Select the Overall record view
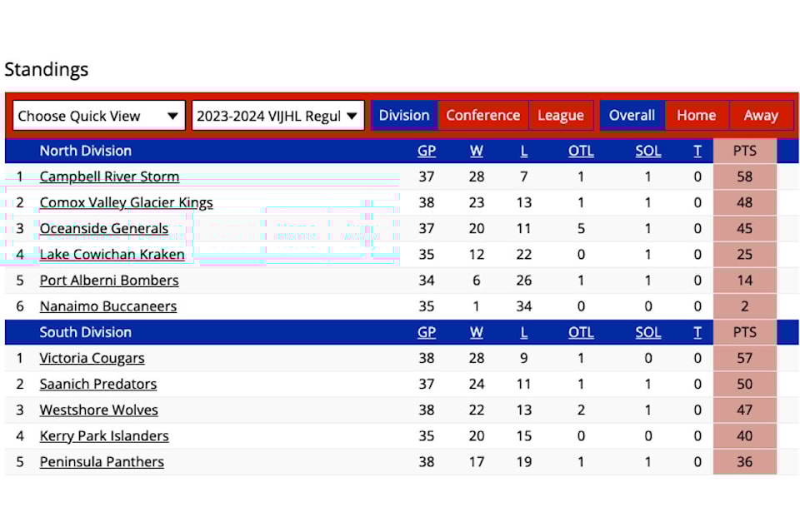This screenshot has width=800, height=532. (632, 116)
